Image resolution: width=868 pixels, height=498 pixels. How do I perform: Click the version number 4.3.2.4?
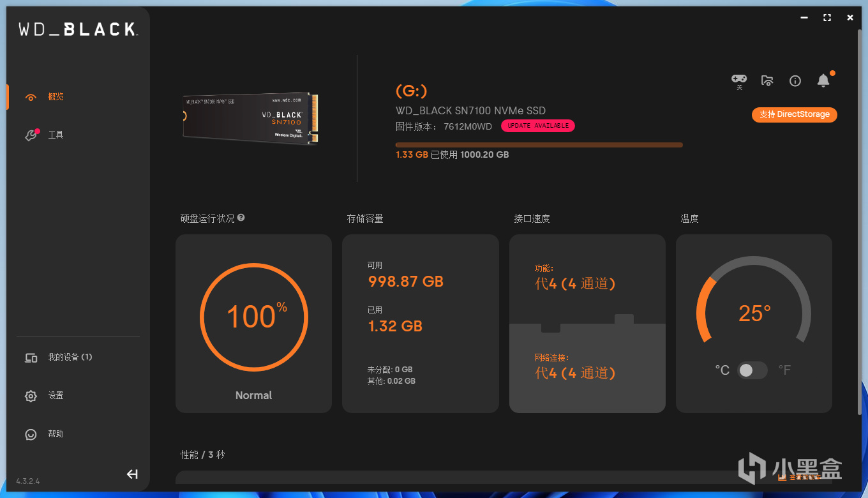click(x=28, y=481)
